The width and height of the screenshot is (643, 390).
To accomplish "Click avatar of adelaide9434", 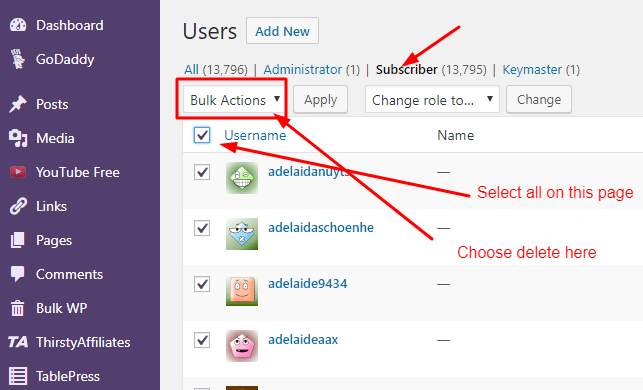I will click(x=242, y=290).
